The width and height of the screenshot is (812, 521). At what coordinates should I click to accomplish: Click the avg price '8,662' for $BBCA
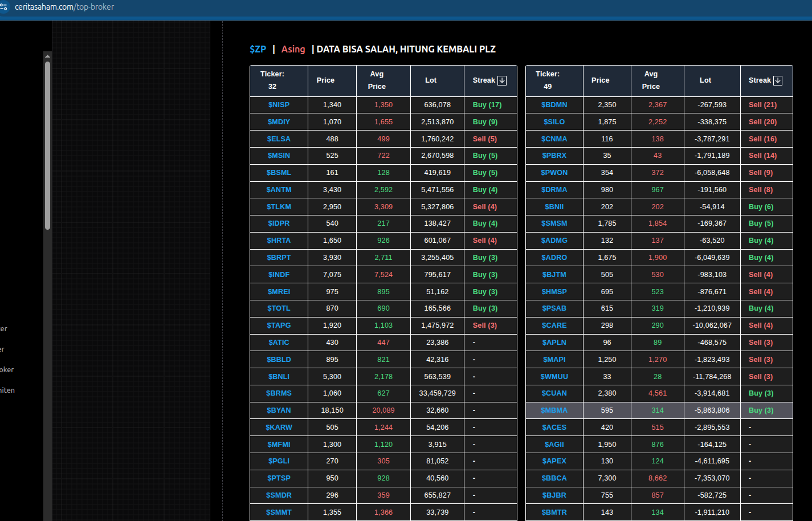(x=658, y=478)
